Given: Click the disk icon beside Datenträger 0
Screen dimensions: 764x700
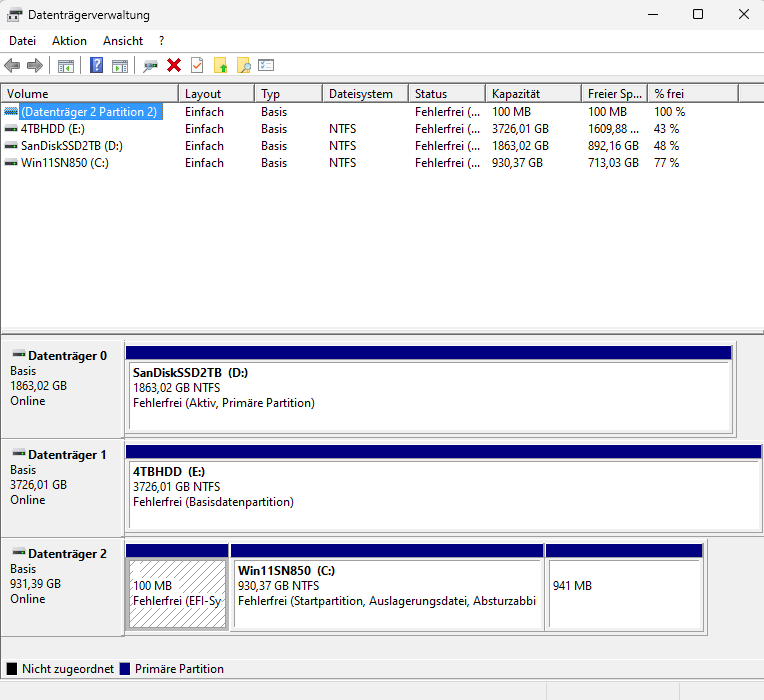Looking at the screenshot, I should (19, 354).
